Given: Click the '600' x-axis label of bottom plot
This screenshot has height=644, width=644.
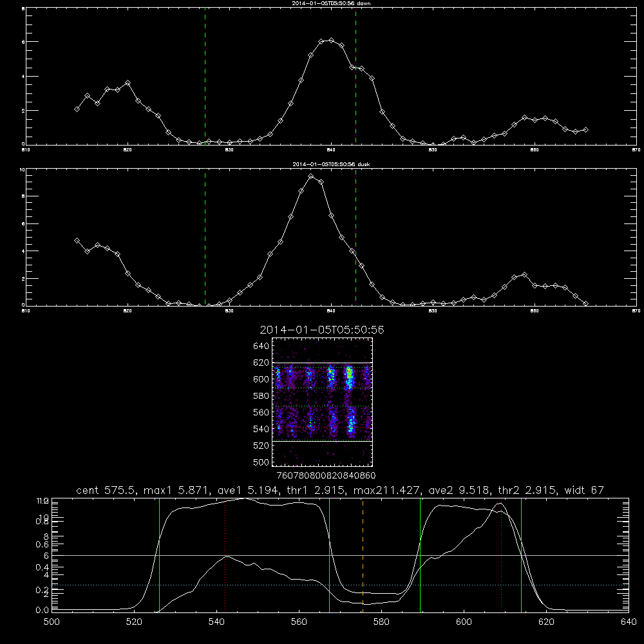Looking at the screenshot, I should pos(464,622).
